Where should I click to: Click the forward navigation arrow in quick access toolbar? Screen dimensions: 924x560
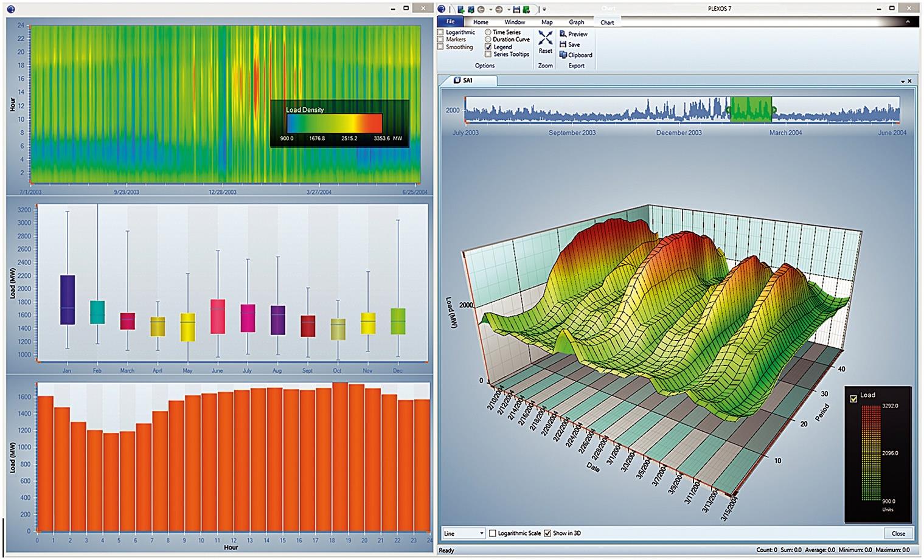click(x=498, y=10)
